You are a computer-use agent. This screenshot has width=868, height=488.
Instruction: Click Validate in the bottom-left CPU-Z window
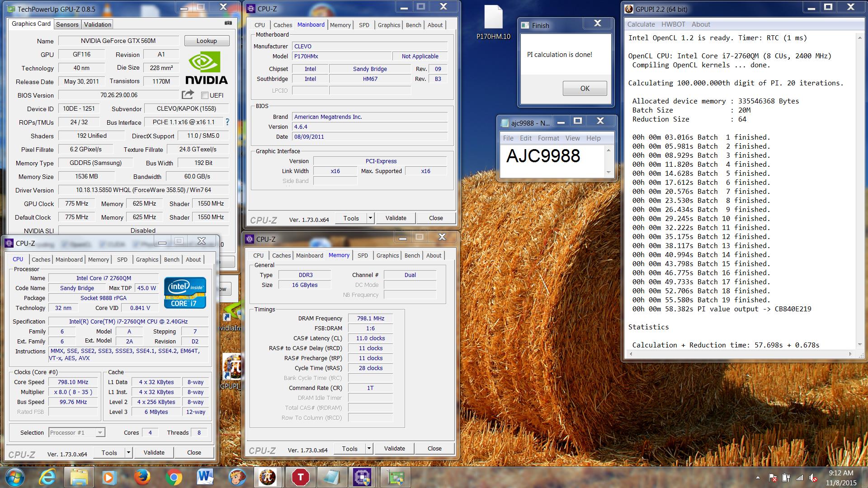coord(154,452)
